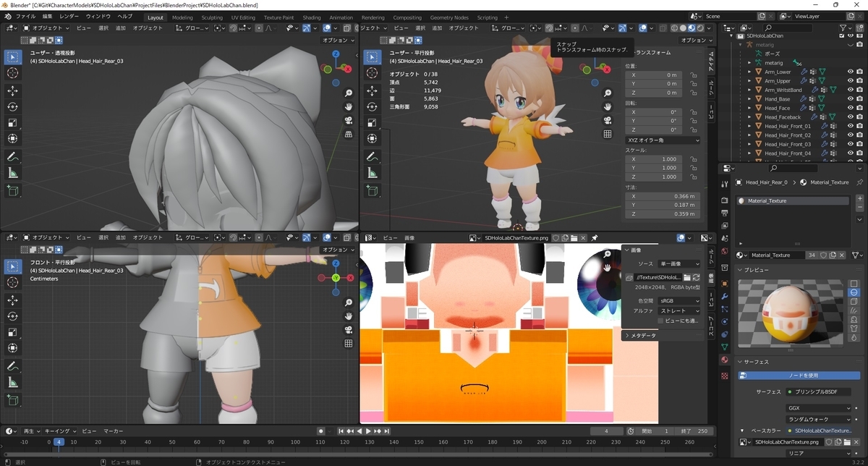This screenshot has width=868, height=466.
Task: Click the pan hand icon in top-left viewport
Action: 349,106
